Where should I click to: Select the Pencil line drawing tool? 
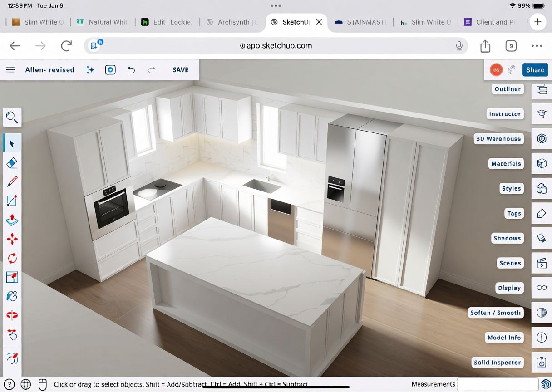[x=12, y=182]
